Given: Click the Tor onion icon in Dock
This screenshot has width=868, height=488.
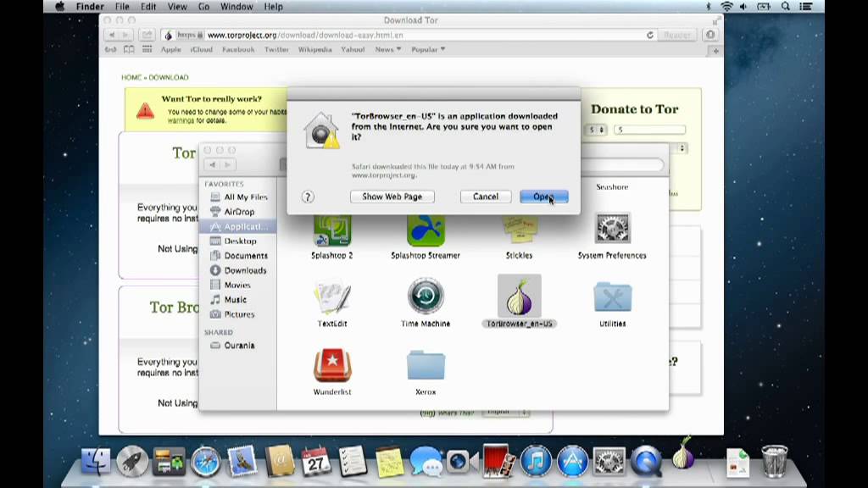Looking at the screenshot, I should tap(683, 455).
